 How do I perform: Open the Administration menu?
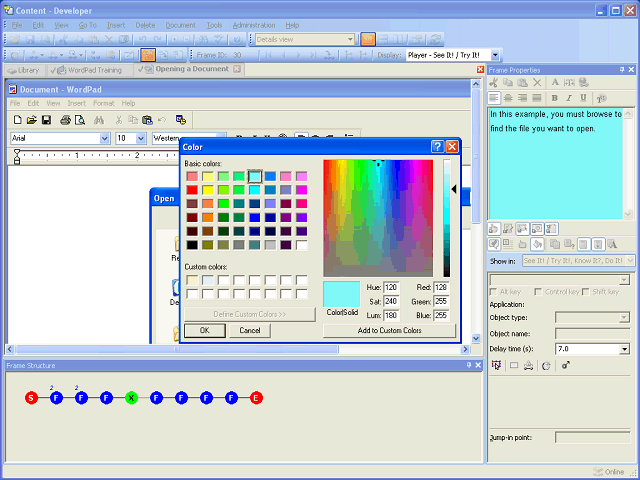(254, 25)
